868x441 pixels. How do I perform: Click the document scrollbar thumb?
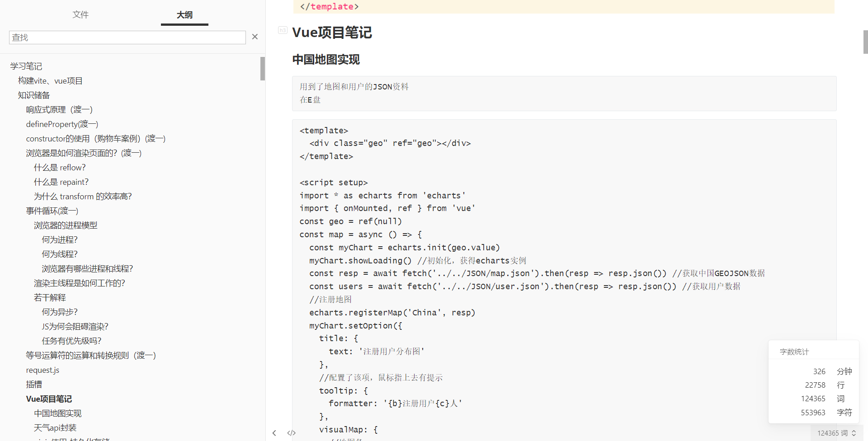point(865,42)
